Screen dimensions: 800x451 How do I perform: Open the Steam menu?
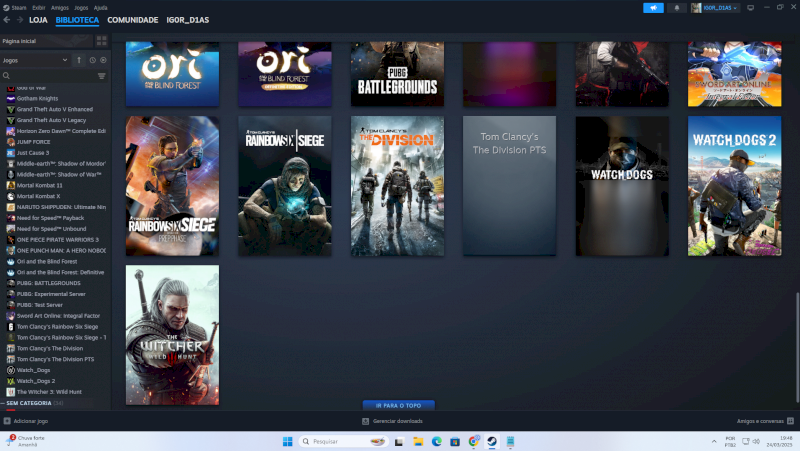[x=15, y=8]
